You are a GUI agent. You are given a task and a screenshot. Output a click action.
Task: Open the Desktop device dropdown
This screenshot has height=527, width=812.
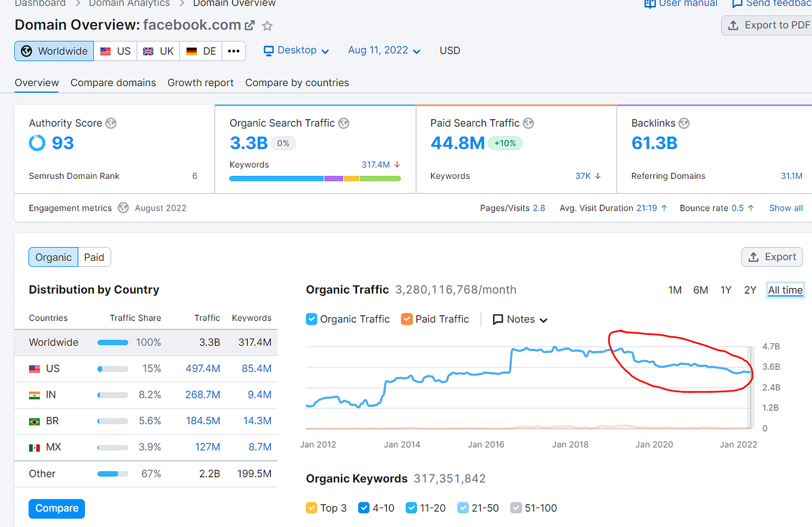pos(297,50)
